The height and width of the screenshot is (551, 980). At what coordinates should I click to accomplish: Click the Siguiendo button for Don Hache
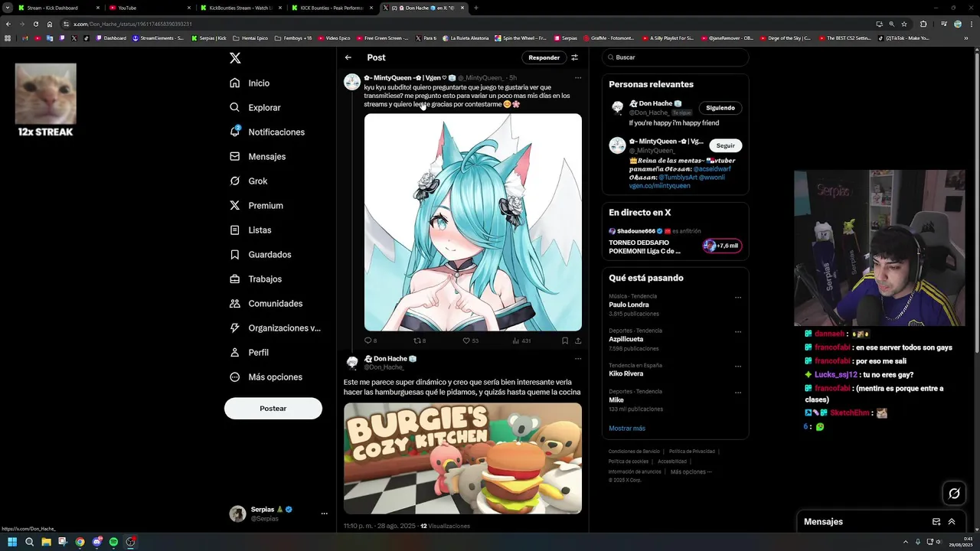click(720, 108)
